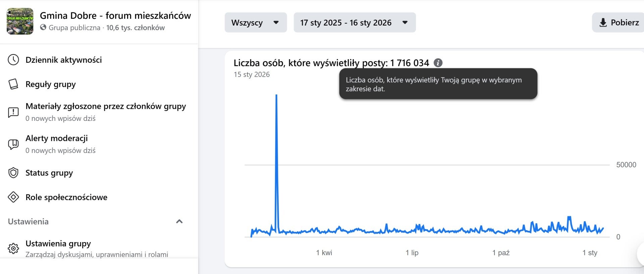The height and width of the screenshot is (274, 644).
Task: Open the date range dropdown
Action: click(355, 22)
